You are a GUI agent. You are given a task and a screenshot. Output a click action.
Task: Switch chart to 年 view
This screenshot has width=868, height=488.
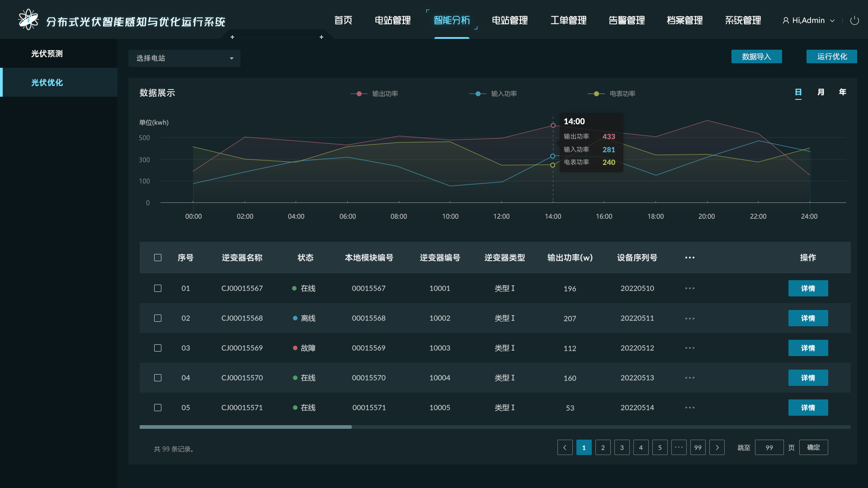843,92
